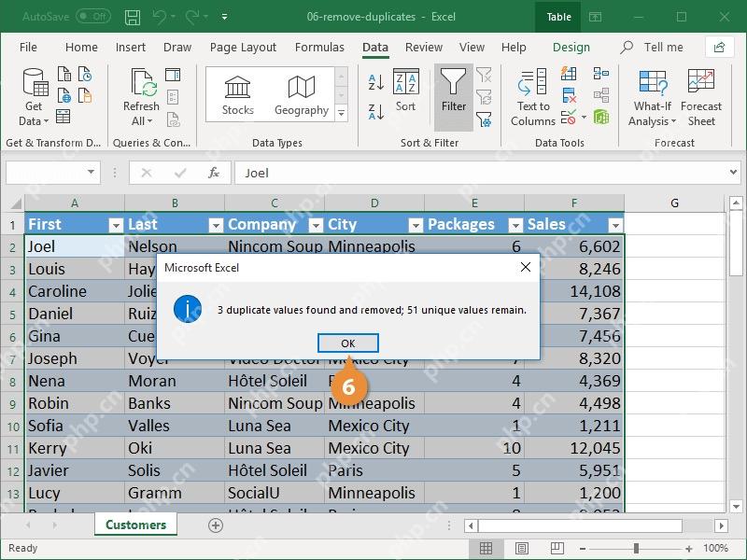Click the Flash Fill icon
Viewport: 747px width, 560px height.
(569, 74)
